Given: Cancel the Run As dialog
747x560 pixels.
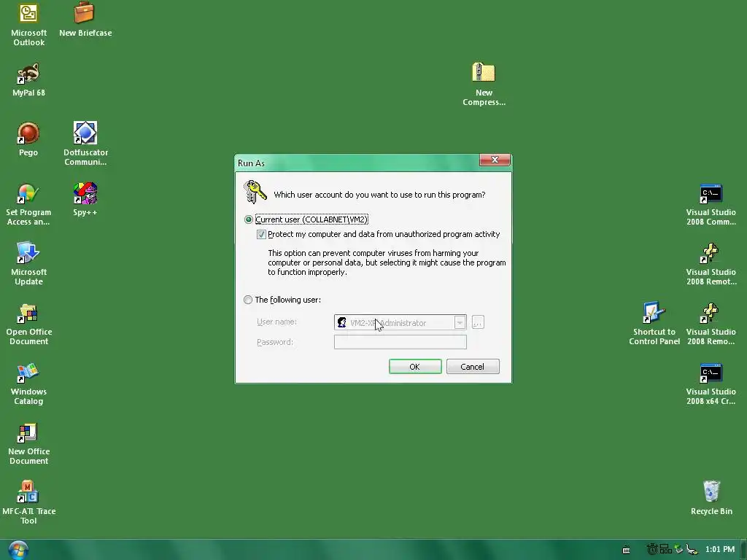Looking at the screenshot, I should pos(473,367).
